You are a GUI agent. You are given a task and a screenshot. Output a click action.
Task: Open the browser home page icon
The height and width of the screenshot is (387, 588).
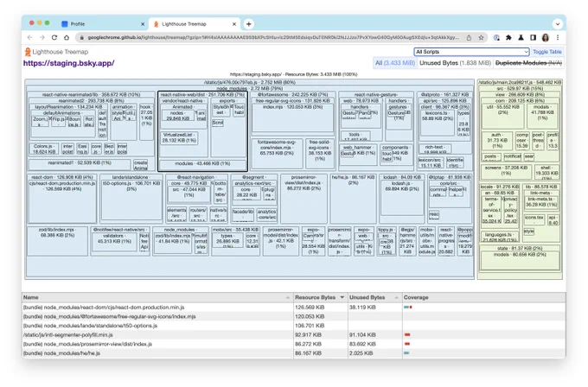[67, 37]
